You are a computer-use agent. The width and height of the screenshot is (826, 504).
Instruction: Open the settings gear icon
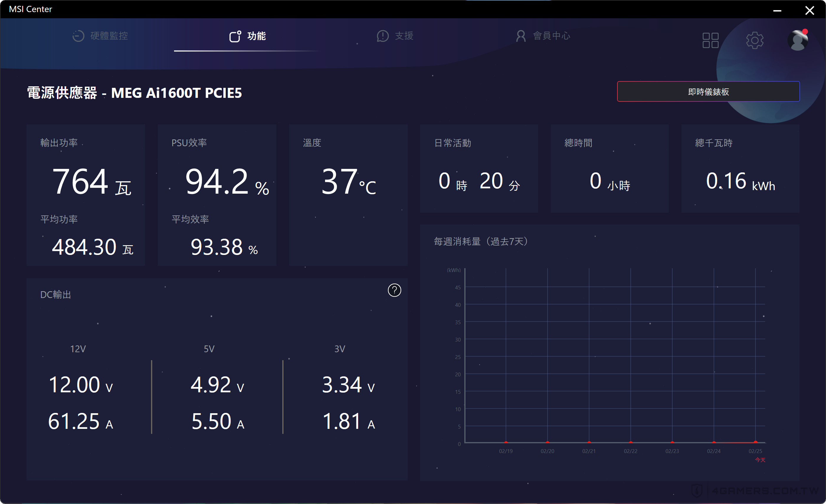(755, 40)
